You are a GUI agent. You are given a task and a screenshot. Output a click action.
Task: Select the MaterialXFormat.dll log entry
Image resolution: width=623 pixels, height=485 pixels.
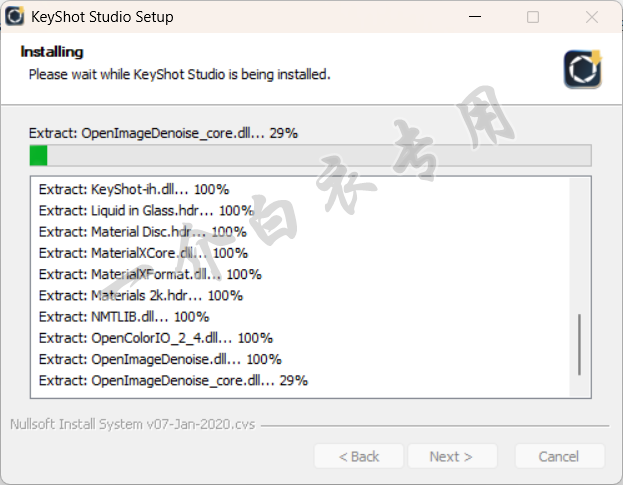coord(150,274)
